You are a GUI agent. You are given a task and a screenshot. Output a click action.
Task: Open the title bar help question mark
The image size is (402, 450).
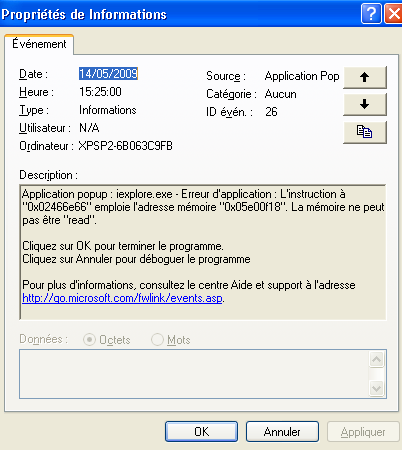(x=371, y=14)
